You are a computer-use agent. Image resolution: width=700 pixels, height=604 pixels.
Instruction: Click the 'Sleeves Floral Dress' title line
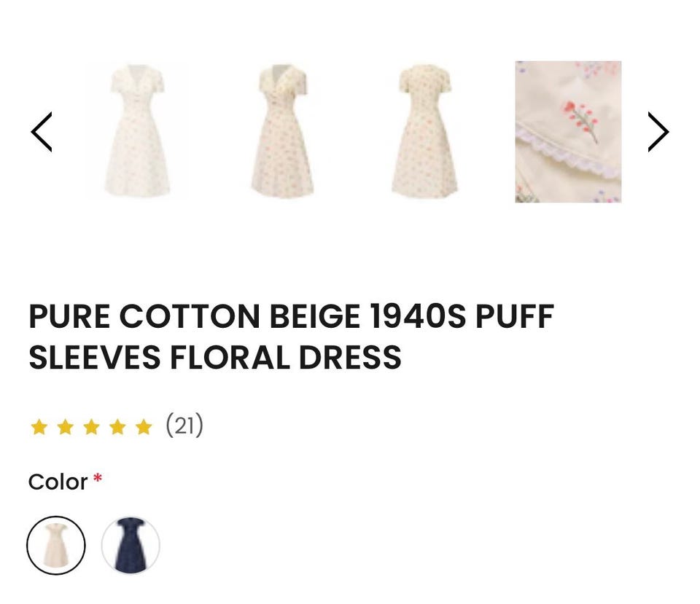point(214,357)
